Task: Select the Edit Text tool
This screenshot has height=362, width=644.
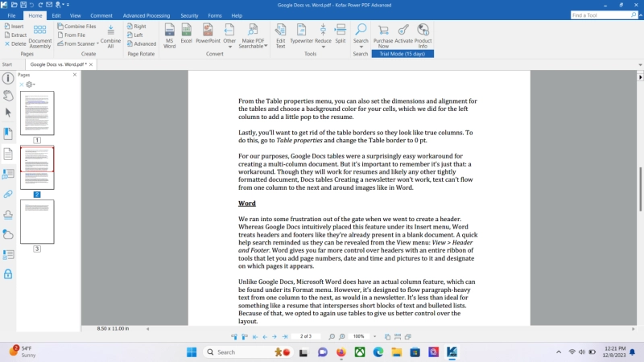Action: [280, 36]
